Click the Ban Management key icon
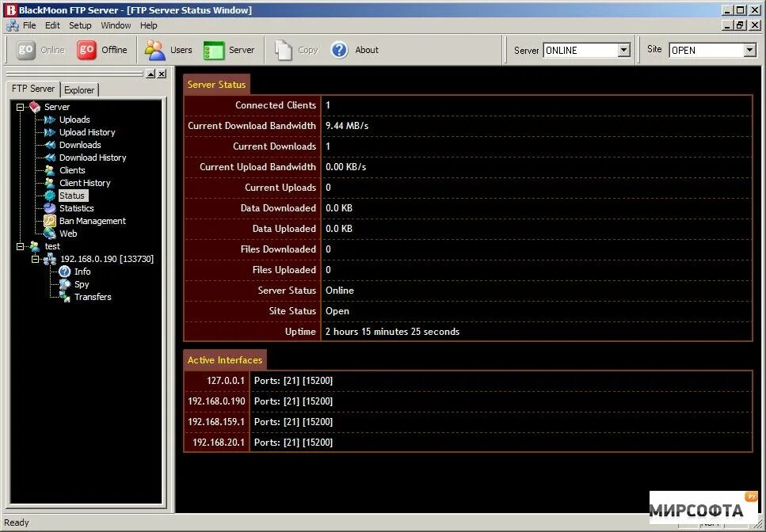 point(50,221)
